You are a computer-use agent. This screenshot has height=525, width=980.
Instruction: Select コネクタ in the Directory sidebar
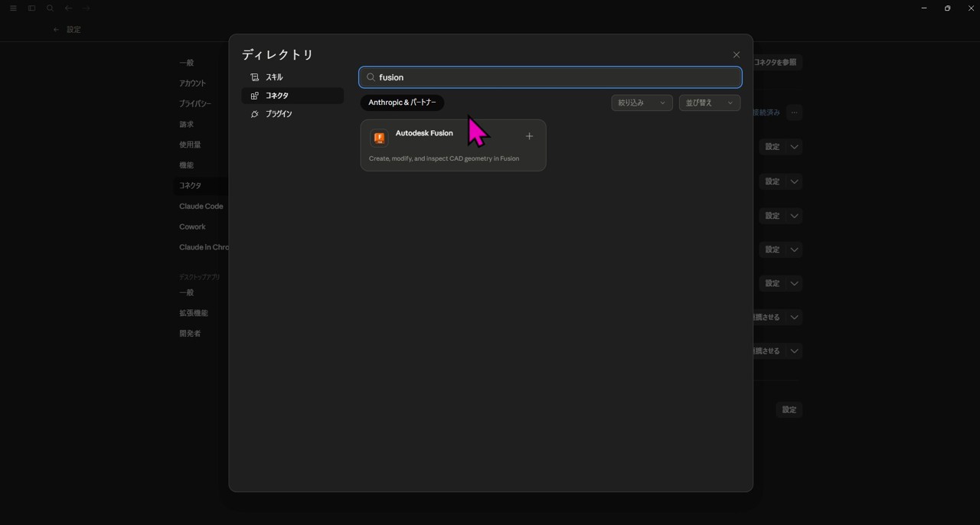[279, 95]
